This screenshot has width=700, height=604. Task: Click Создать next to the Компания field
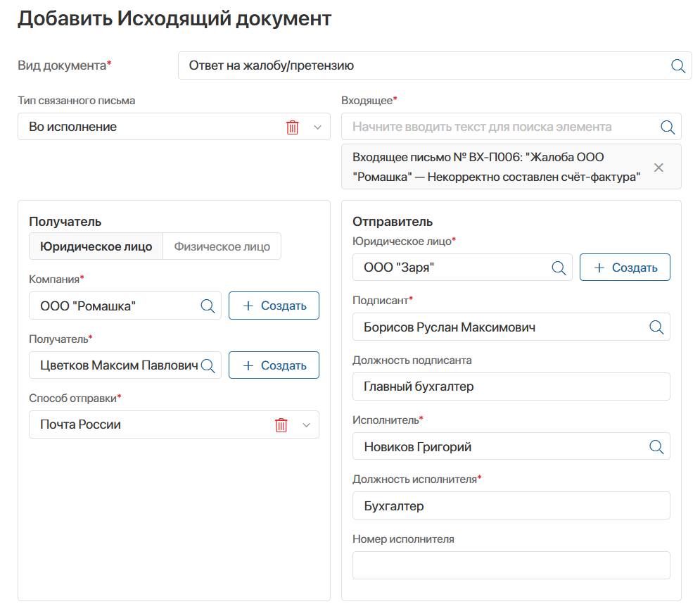[274, 306]
